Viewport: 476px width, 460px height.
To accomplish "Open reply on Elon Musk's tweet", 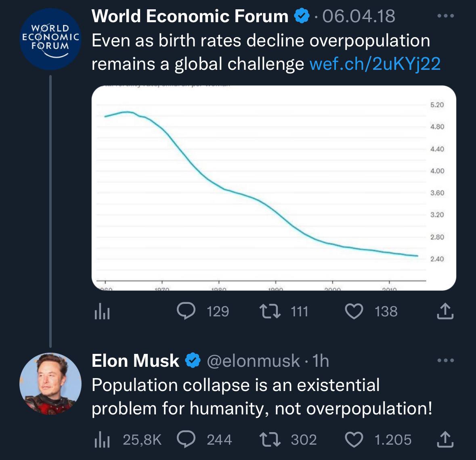I will [x=187, y=439].
